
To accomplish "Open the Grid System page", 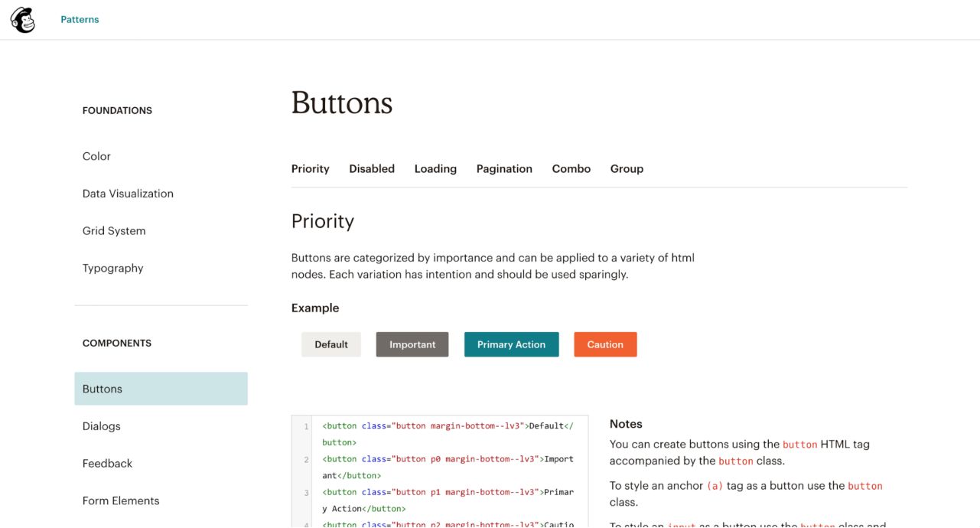I will [113, 230].
